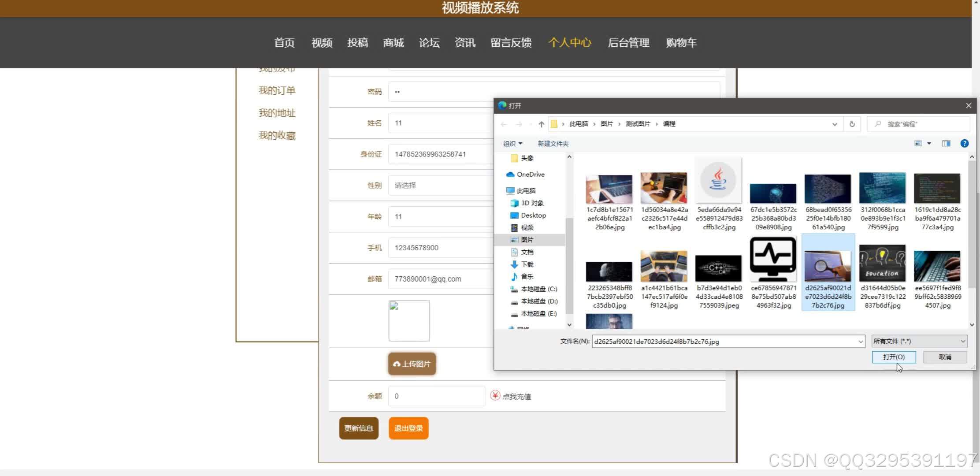Viewport: 980px width, 476px height.
Task: Open view options dropdown arrow
Action: [929, 143]
